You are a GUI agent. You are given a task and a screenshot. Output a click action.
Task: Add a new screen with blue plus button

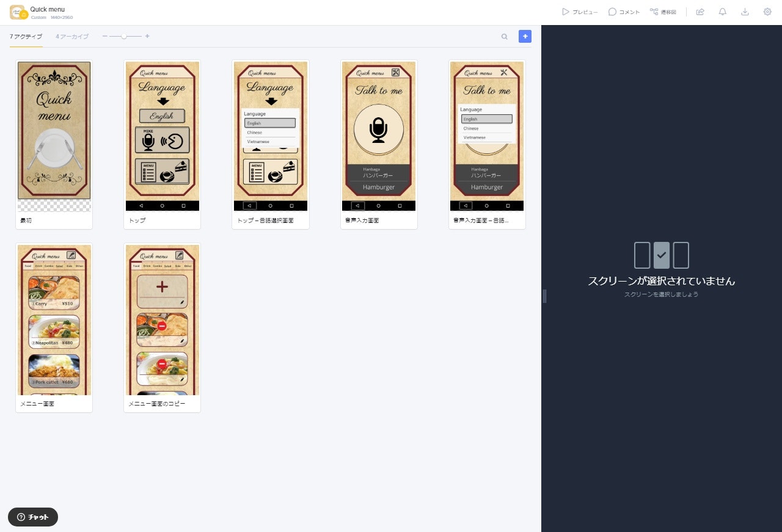point(525,37)
